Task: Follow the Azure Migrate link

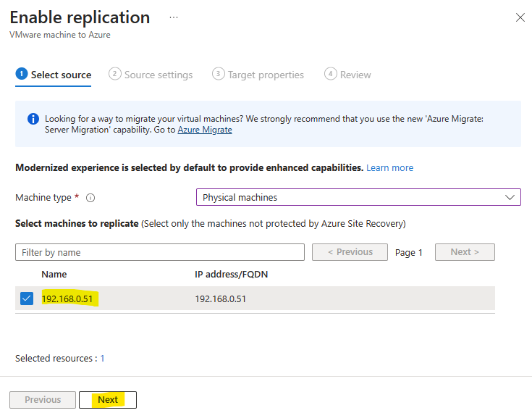Action: click(205, 130)
